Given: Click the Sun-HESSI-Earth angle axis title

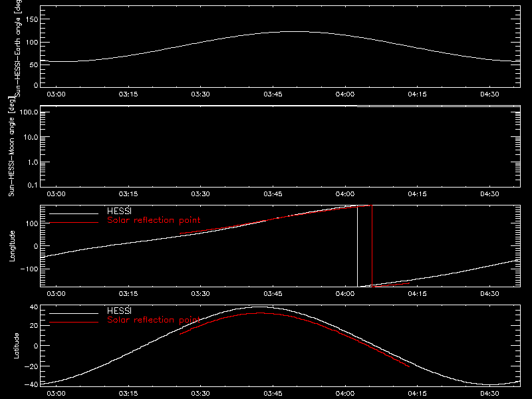Looking at the screenshot, I should point(18,49).
